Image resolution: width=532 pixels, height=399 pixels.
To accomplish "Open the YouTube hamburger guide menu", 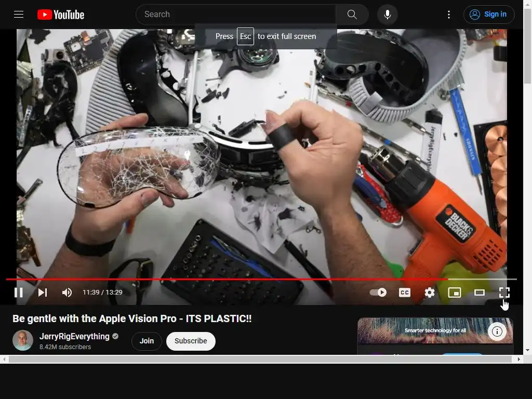I will tap(19, 14).
